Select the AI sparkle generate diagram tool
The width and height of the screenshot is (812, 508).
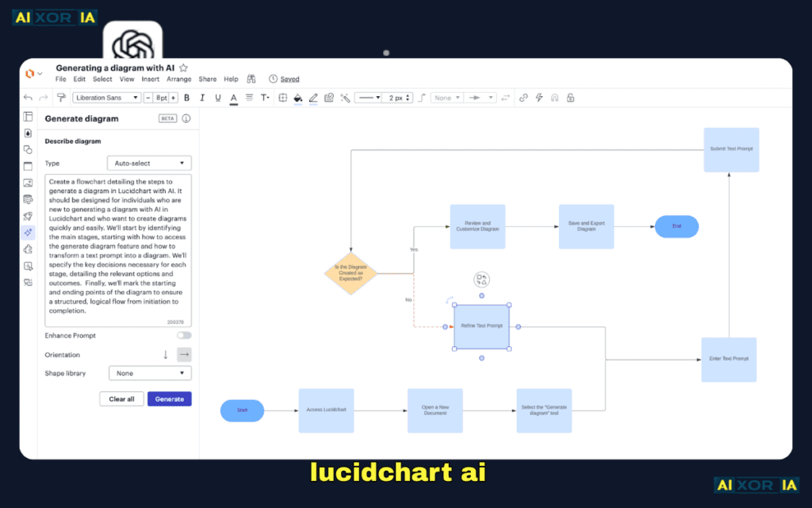[28, 233]
